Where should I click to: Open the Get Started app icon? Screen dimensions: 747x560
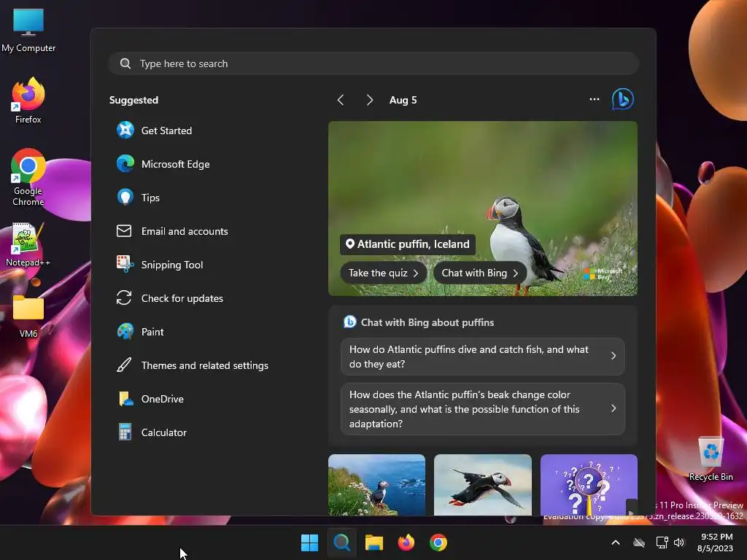point(125,130)
